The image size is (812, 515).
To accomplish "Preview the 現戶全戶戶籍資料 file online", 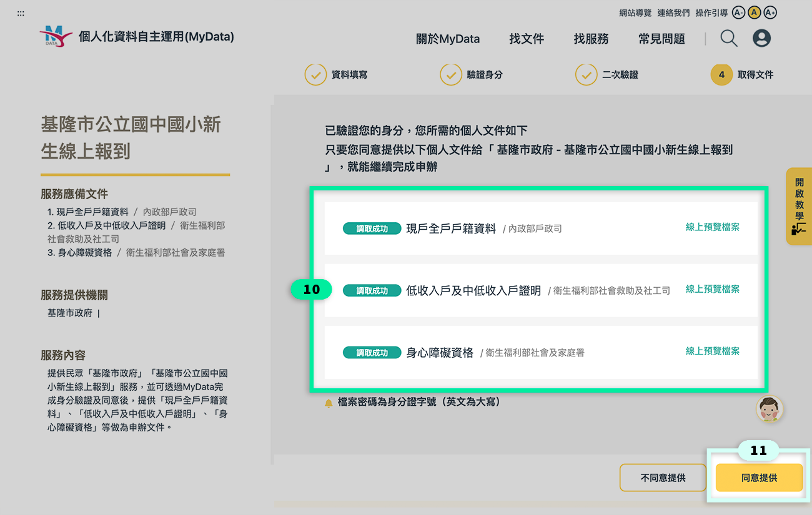I will (713, 227).
